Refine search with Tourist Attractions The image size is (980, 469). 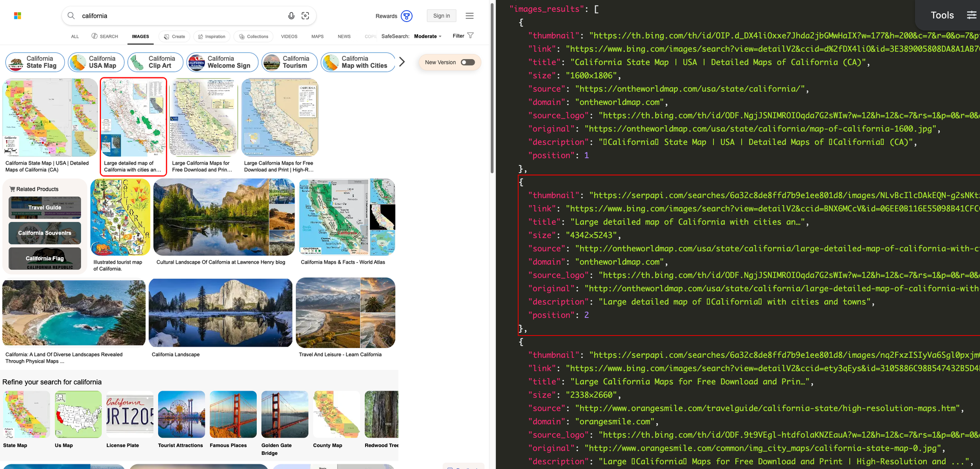181,415
